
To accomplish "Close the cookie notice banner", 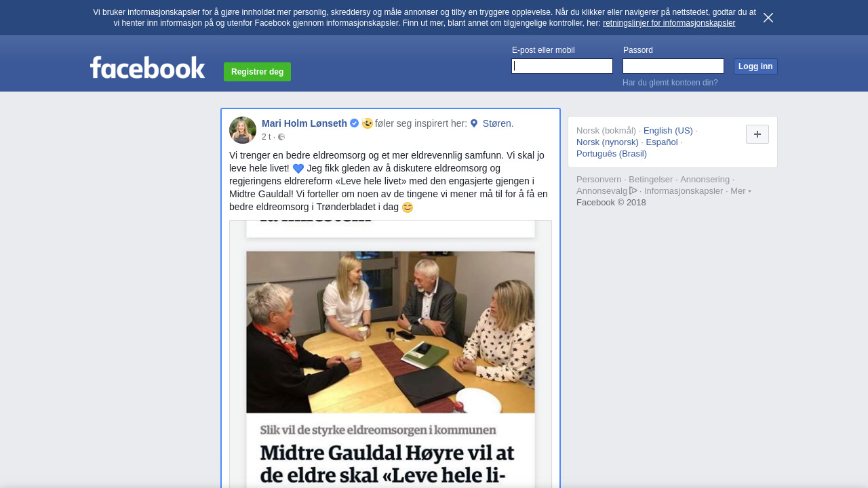I will pyautogui.click(x=768, y=18).
